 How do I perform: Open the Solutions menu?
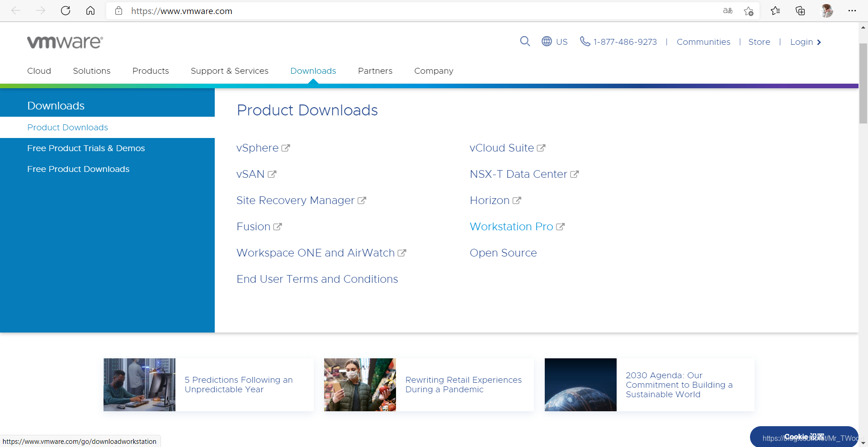coord(92,71)
